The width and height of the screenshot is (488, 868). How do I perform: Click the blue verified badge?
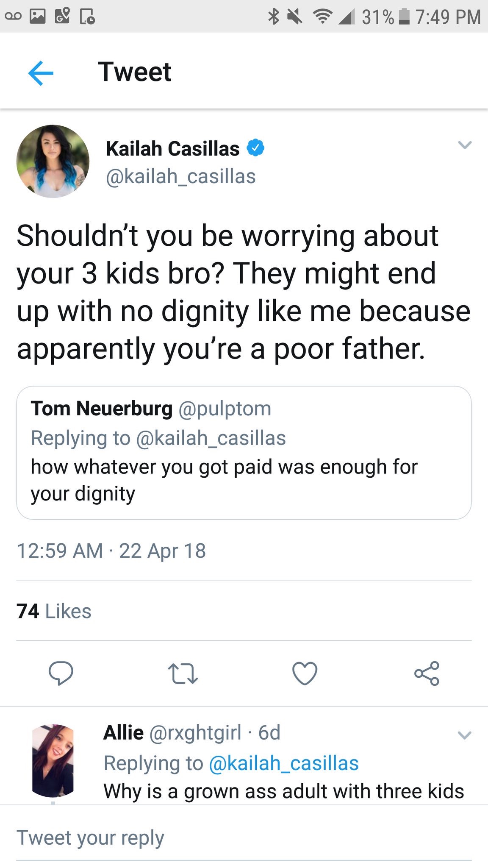tap(255, 148)
